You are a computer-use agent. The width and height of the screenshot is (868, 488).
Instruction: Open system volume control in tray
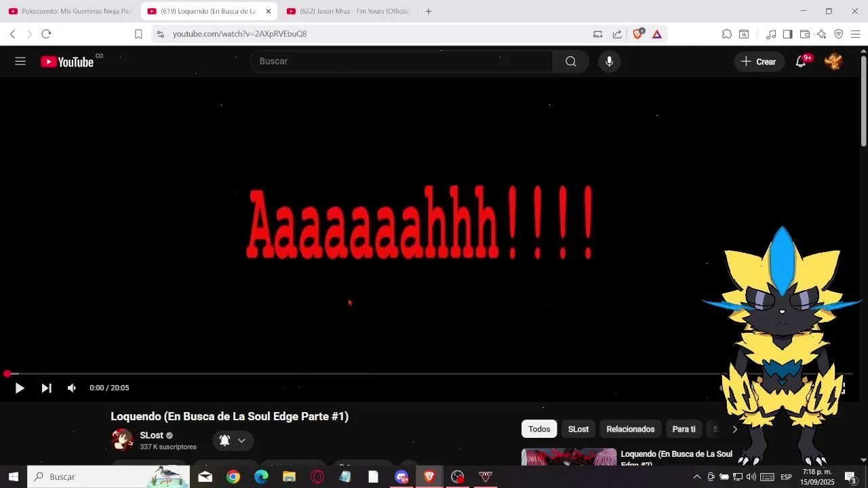pos(751,477)
